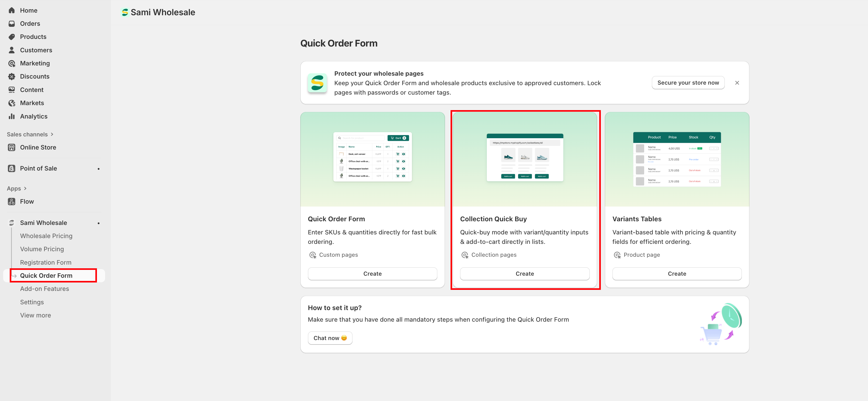Expand sidebar with View more
Image resolution: width=868 pixels, height=401 pixels.
tap(35, 315)
